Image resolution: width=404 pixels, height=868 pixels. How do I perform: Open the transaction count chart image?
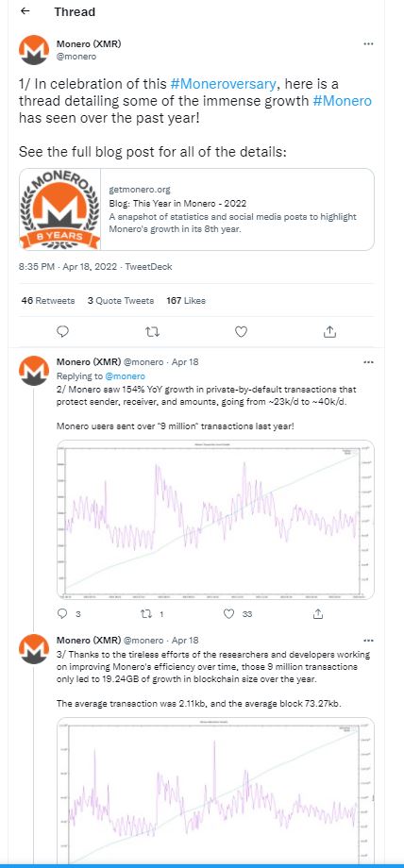coord(215,520)
